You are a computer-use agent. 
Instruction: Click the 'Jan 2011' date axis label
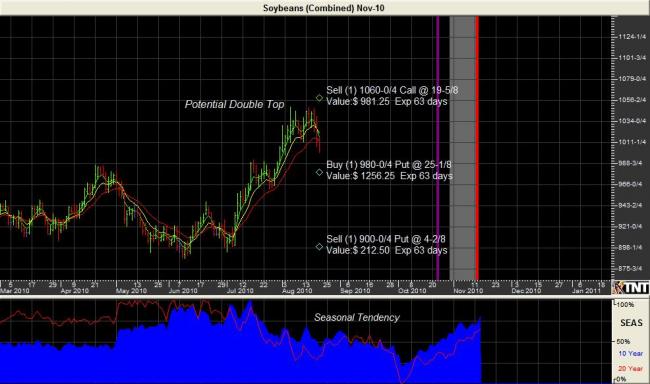click(x=586, y=291)
